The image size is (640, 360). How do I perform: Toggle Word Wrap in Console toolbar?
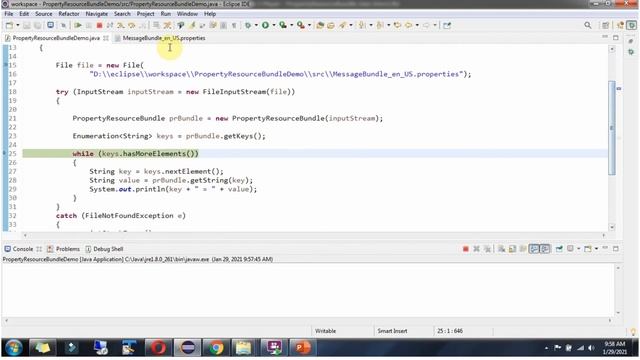pos(523,249)
